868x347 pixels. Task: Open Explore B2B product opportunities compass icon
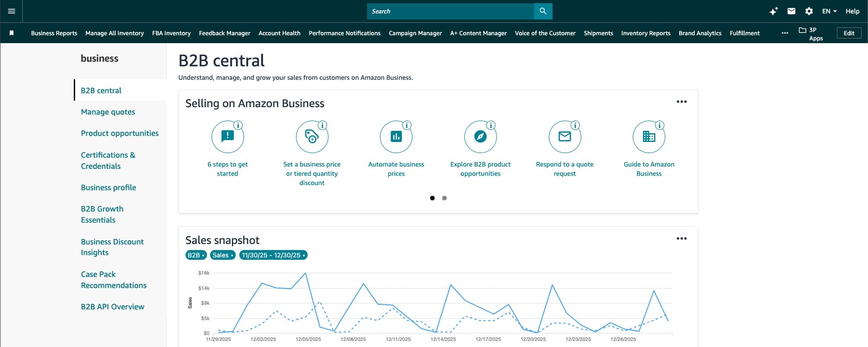[481, 137]
